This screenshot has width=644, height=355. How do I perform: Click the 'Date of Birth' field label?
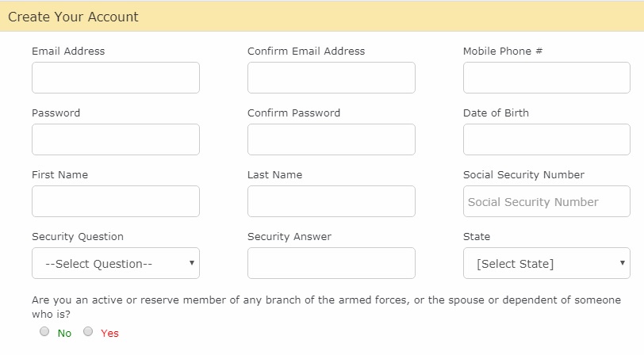[x=496, y=113]
